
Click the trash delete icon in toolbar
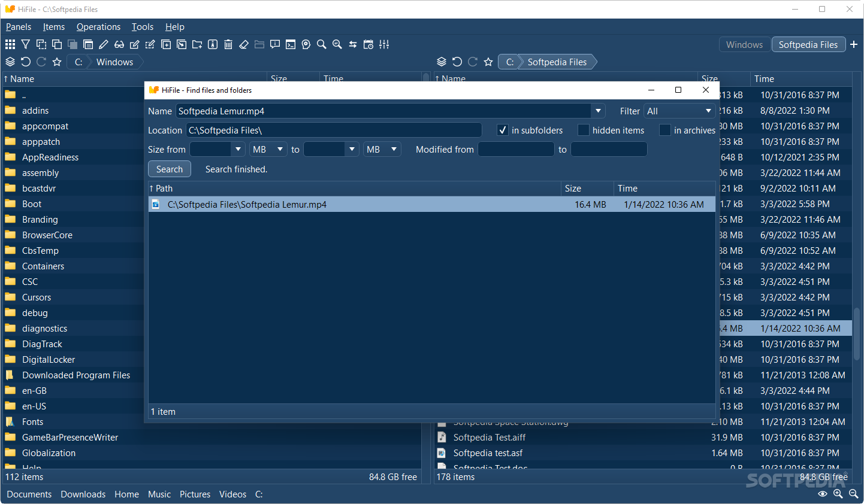tap(228, 44)
